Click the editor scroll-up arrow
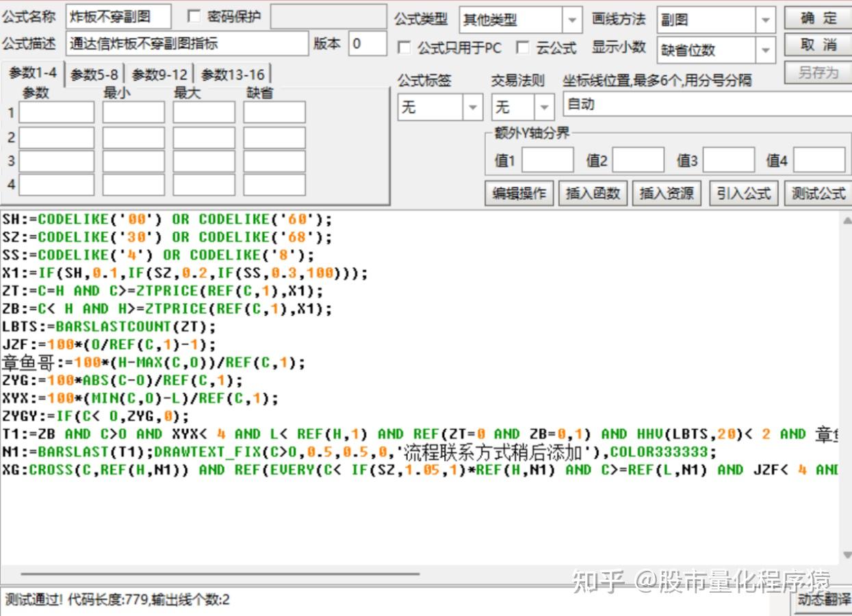 [x=847, y=221]
